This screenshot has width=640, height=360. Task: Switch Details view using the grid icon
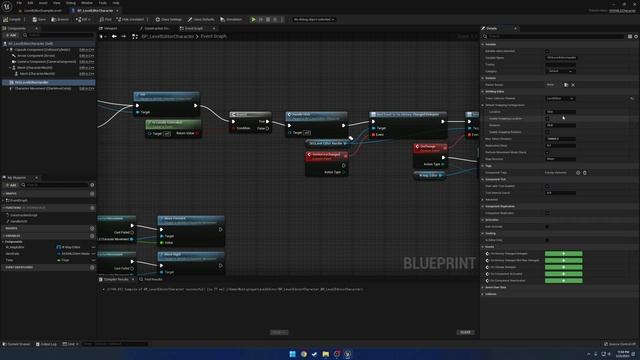(630, 36)
